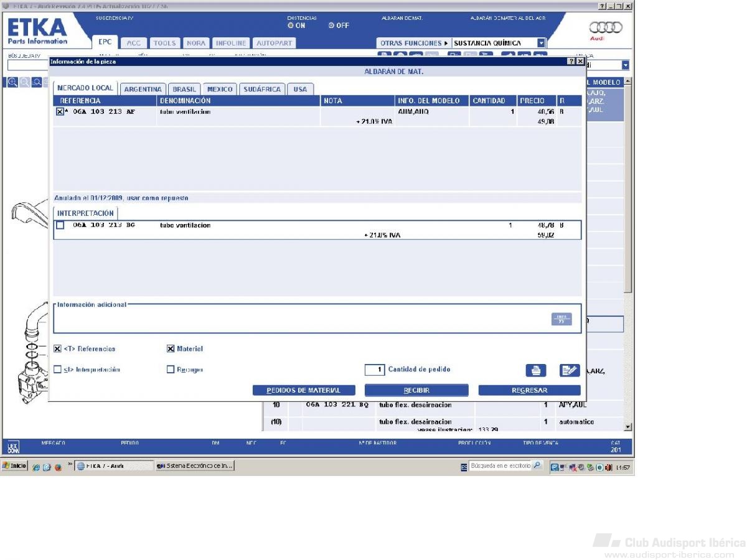Open the Interpretación tab
This screenshot has width=747, height=560.
85,213
